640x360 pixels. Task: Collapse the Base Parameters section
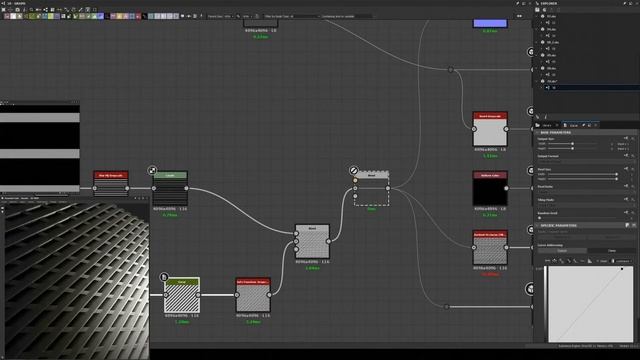(x=537, y=133)
